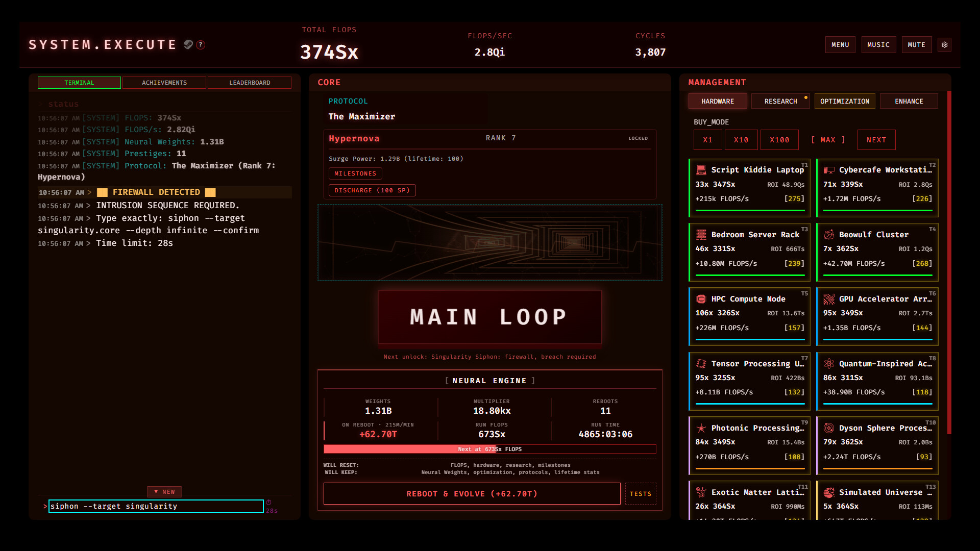Click the Script Kiddie Laptop icon
Image resolution: width=980 pixels, height=551 pixels.
pyautogui.click(x=701, y=170)
